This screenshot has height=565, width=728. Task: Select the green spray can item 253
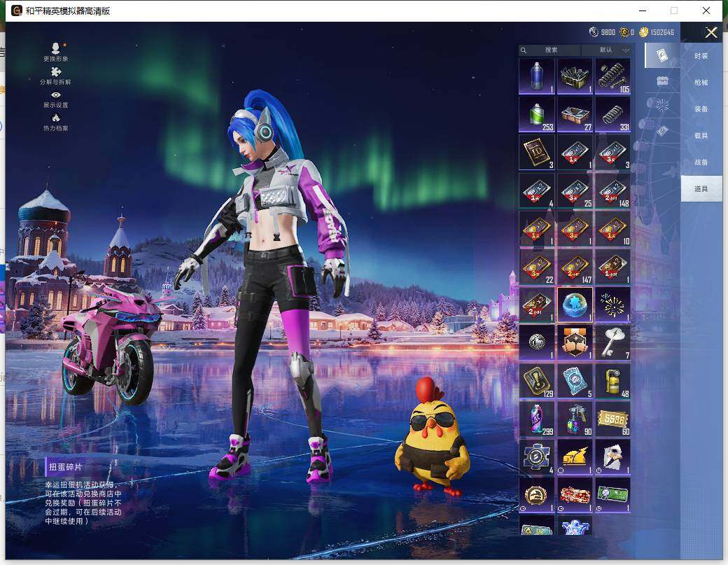537,114
